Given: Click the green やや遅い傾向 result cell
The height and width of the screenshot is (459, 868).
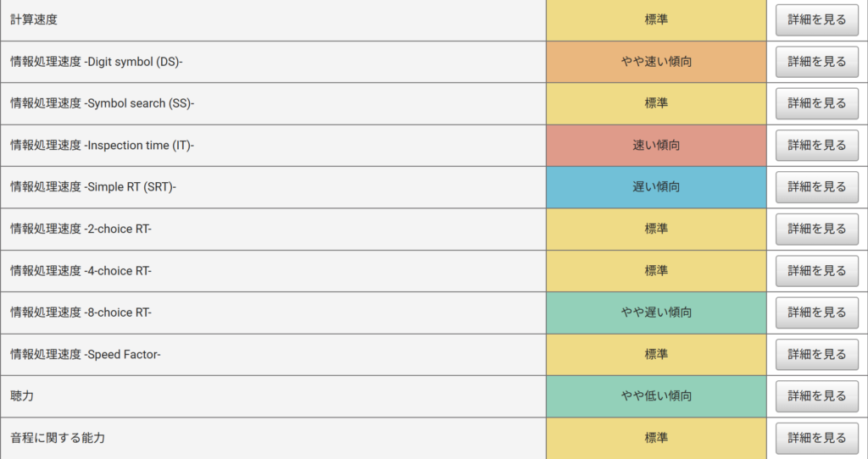Looking at the screenshot, I should (x=656, y=312).
